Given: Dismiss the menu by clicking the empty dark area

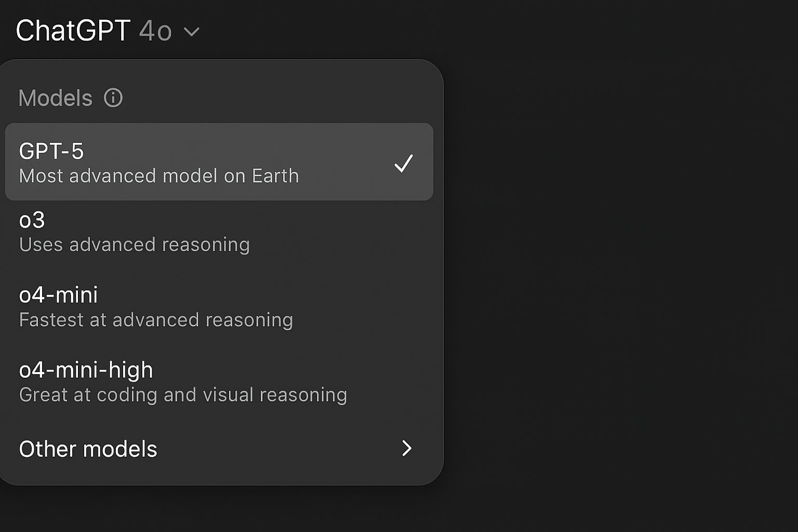Looking at the screenshot, I should click(x=618, y=260).
